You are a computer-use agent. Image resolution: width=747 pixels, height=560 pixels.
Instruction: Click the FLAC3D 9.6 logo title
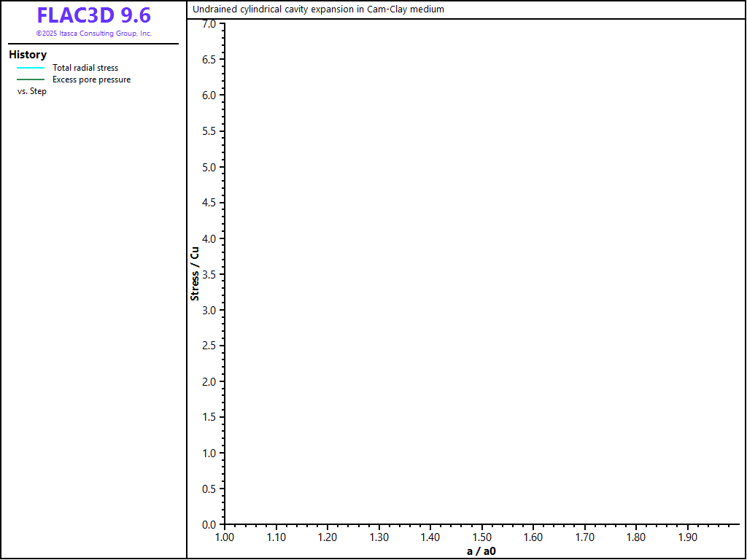(93, 15)
